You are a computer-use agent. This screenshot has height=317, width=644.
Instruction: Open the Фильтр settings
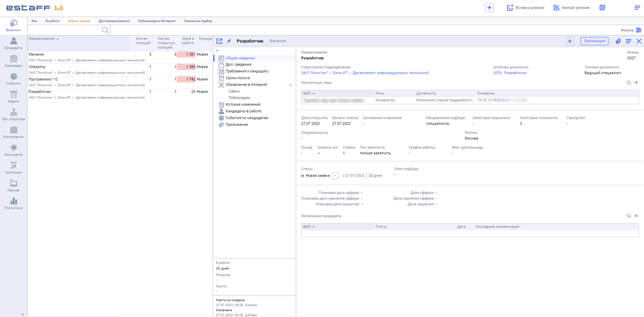(631, 30)
